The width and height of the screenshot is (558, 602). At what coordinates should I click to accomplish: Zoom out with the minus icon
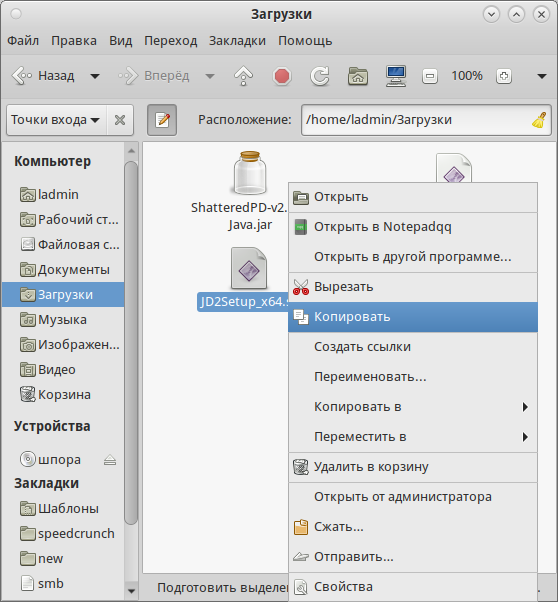pos(430,76)
